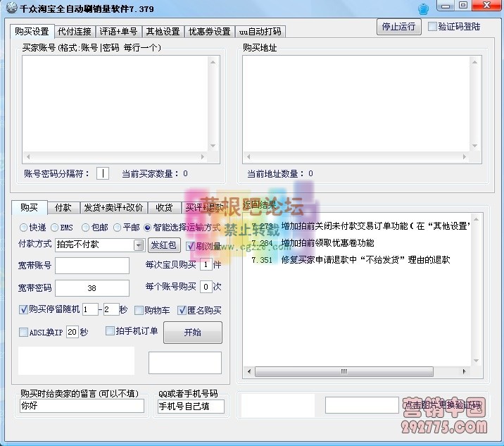
Task: Click the minimum stay seconds field showing 1
Action: click(90, 309)
